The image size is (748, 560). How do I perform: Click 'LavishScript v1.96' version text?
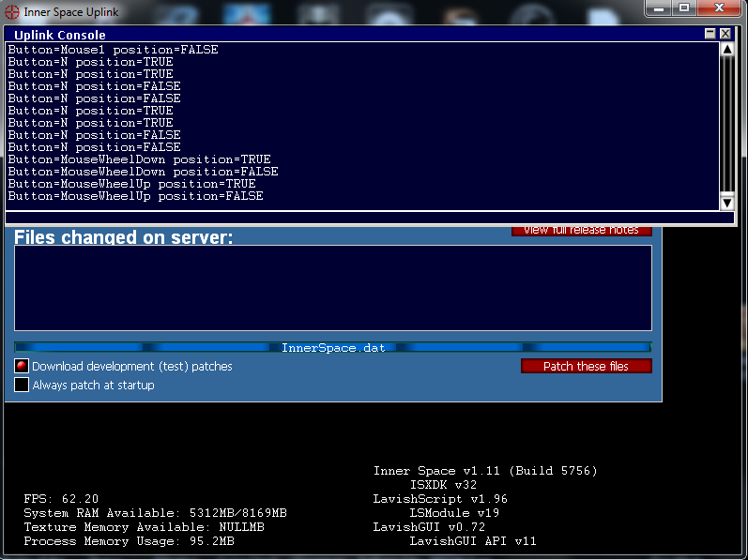click(440, 499)
